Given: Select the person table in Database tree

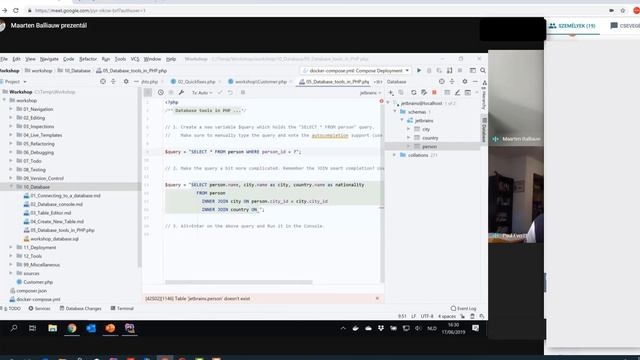Looking at the screenshot, I should pos(429,146).
